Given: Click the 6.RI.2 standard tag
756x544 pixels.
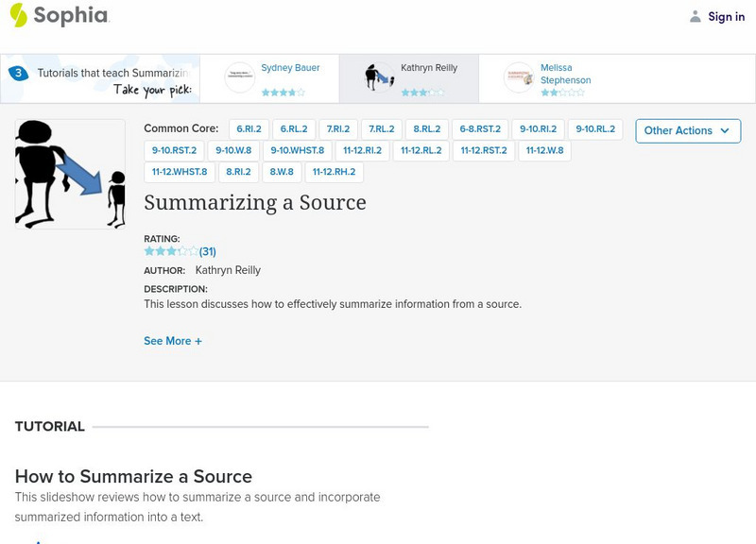Looking at the screenshot, I should [249, 129].
